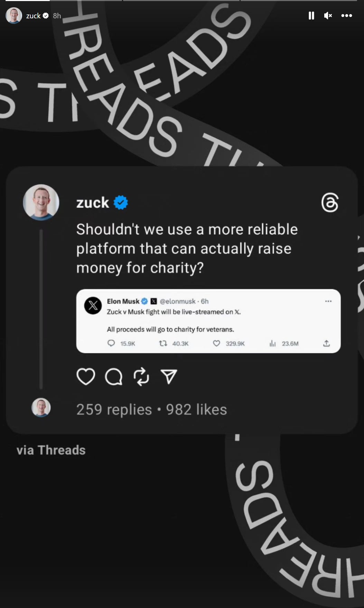This screenshot has height=608, width=364.
Task: Open the story three-dot options menu
Action: 346,16
